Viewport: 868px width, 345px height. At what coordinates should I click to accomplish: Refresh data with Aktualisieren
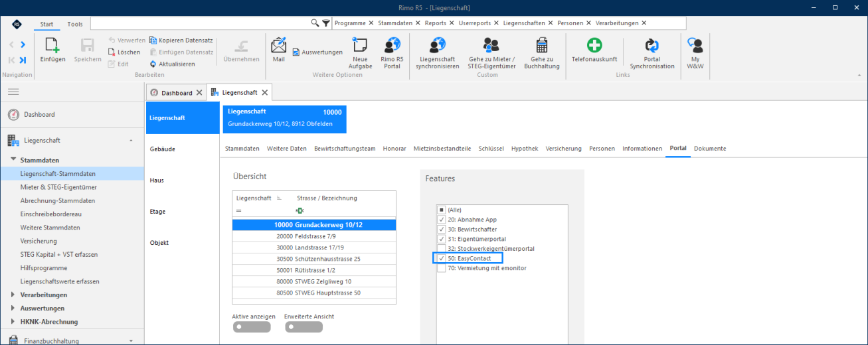[172, 64]
